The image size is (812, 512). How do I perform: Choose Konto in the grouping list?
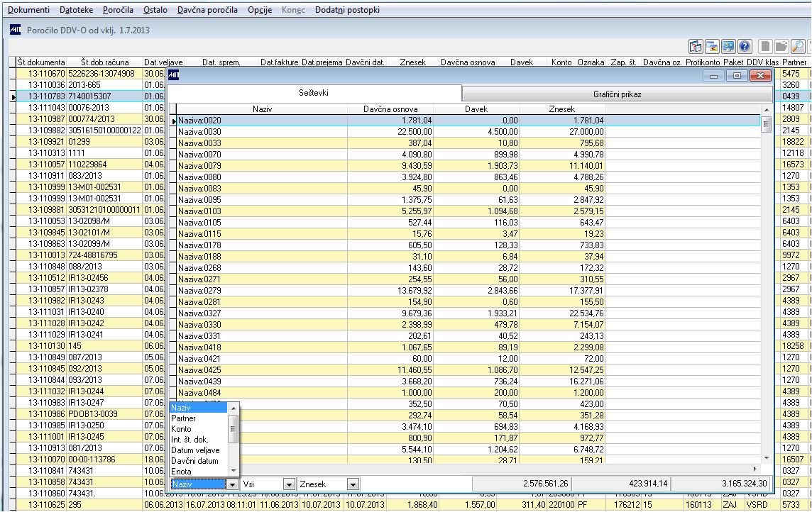click(199, 429)
